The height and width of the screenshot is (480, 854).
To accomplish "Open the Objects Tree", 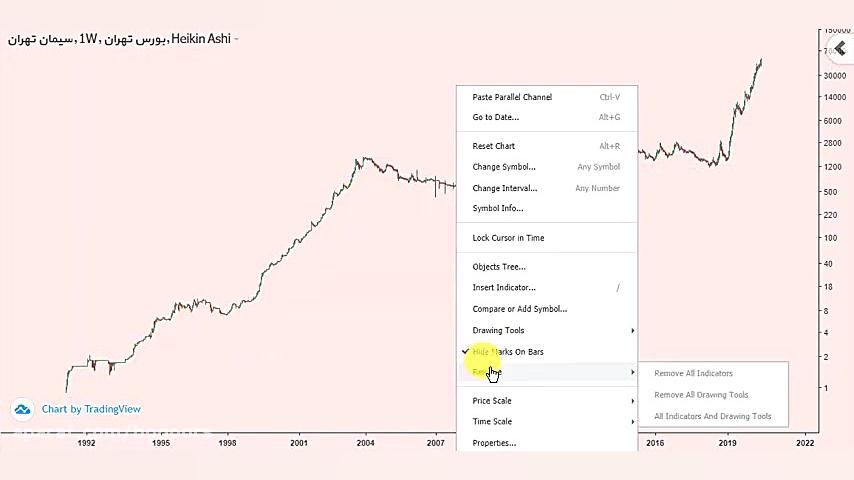I will [x=499, y=267].
